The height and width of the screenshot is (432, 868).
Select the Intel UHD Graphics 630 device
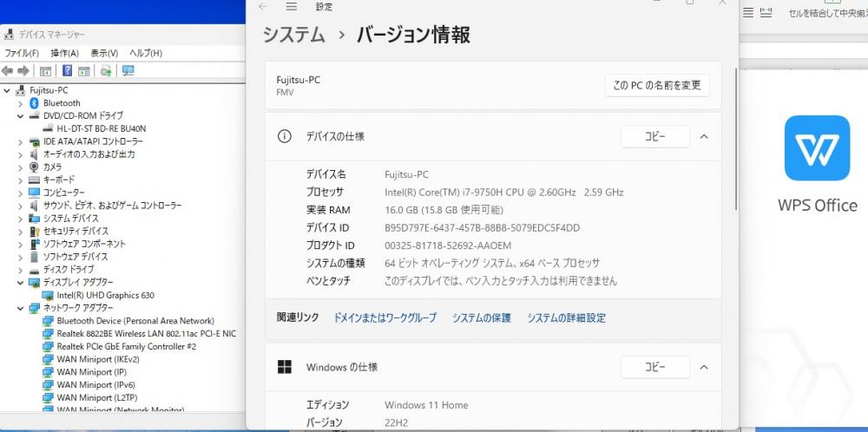tap(105, 296)
